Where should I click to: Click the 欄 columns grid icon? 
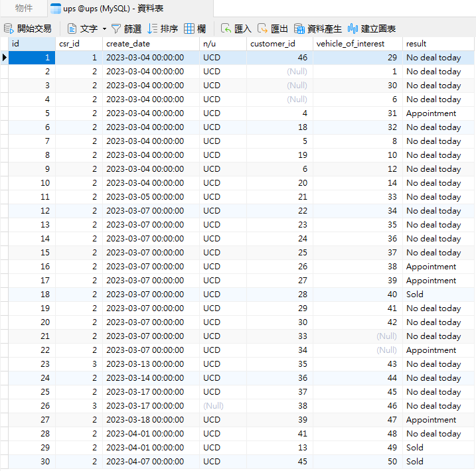[190, 29]
